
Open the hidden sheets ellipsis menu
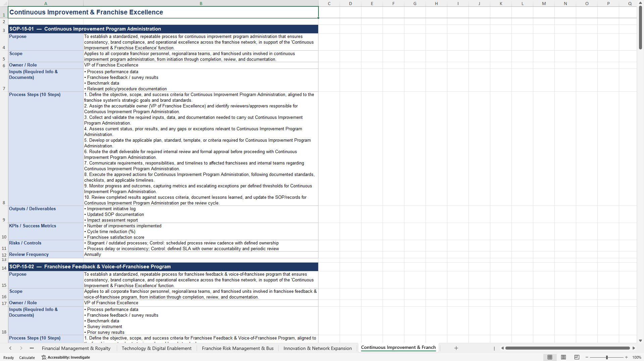coord(32,348)
